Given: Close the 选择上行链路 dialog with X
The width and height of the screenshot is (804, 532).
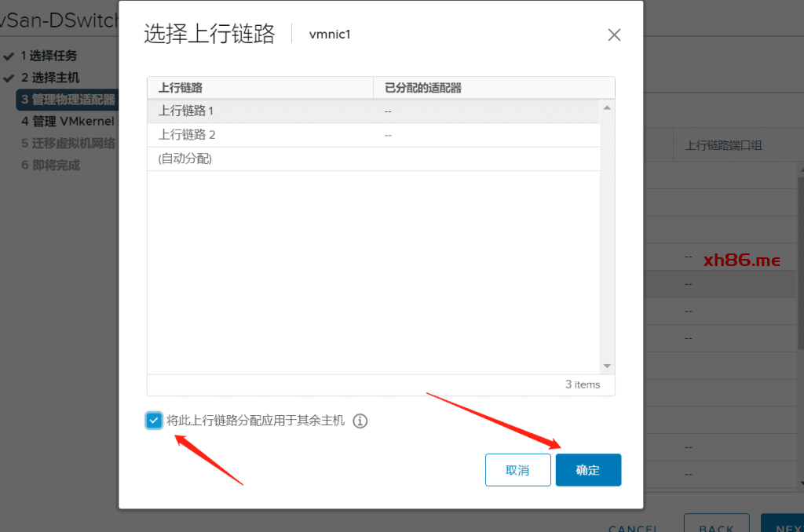Looking at the screenshot, I should click(614, 35).
